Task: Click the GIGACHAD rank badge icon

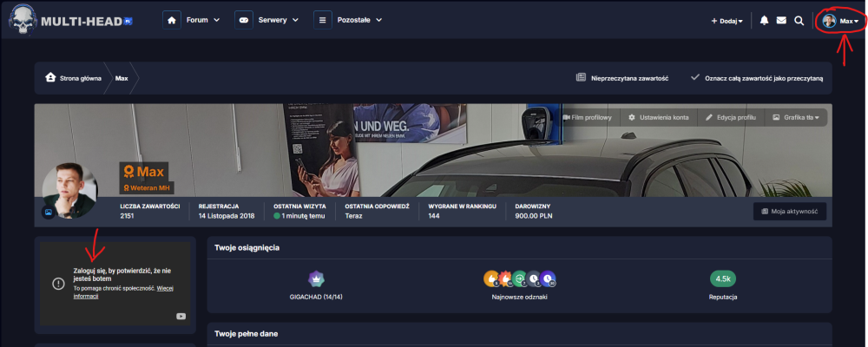Action: tap(316, 278)
